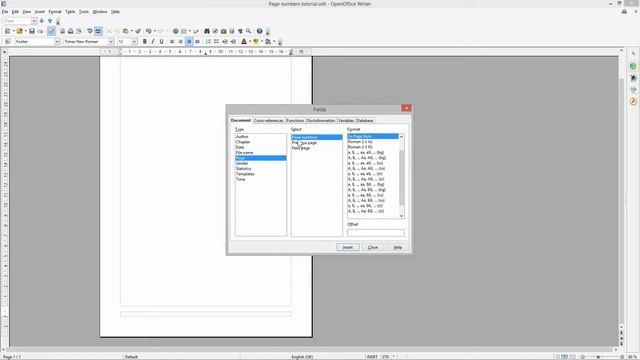Screen dimensions: 640x360
Task: Toggle Bold formatting
Action: [x=144, y=42]
